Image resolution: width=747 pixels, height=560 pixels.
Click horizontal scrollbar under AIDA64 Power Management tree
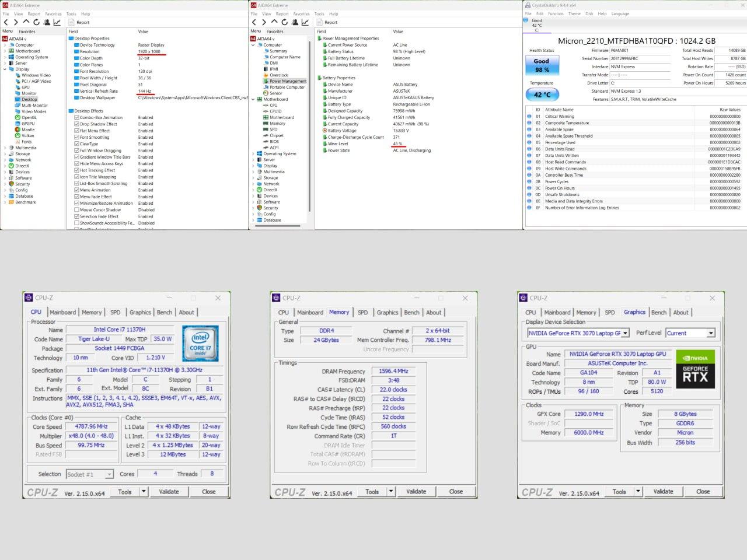click(x=278, y=226)
